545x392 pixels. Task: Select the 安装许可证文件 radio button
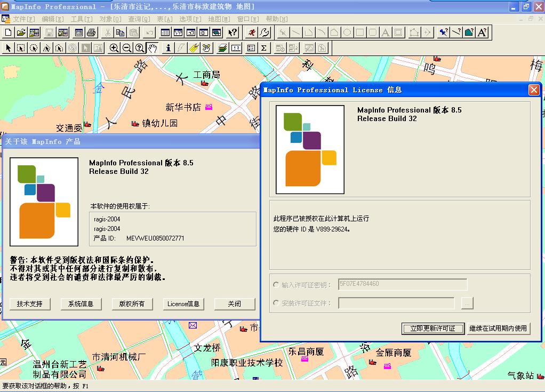click(x=276, y=303)
